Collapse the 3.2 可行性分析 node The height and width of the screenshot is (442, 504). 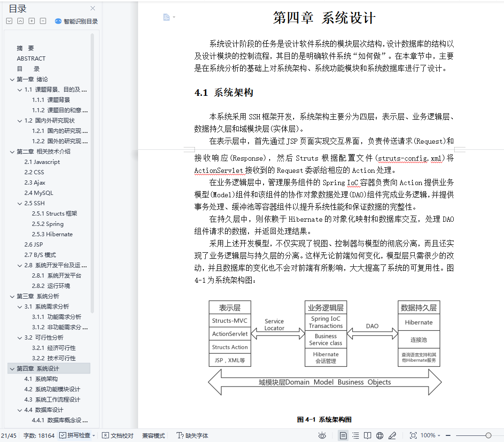coord(20,338)
